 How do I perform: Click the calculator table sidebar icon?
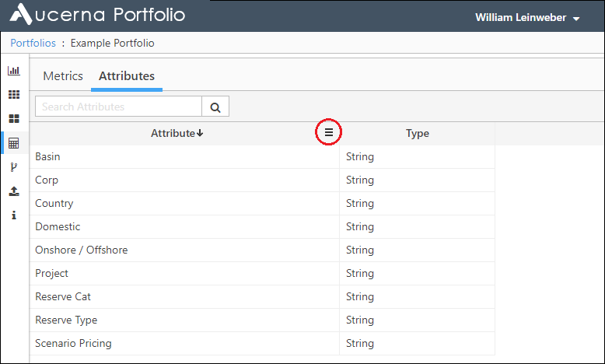pos(14,143)
